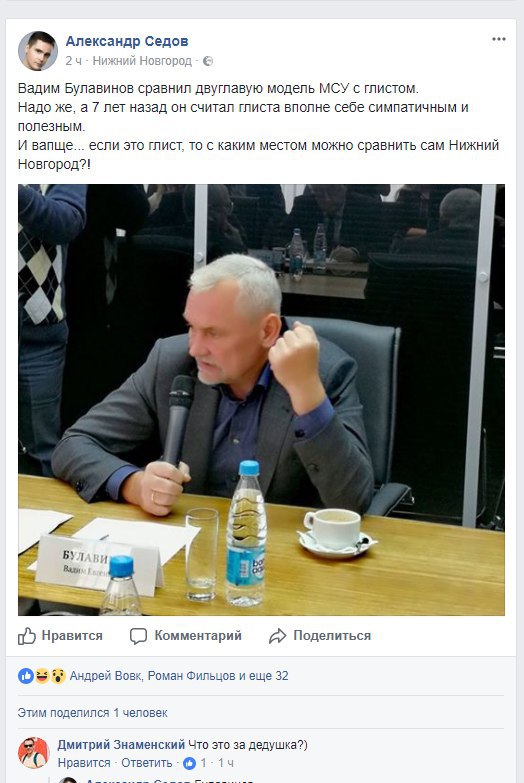524x783 pixels.
Task: Open Александр Седов profile name link
Action: (127, 41)
